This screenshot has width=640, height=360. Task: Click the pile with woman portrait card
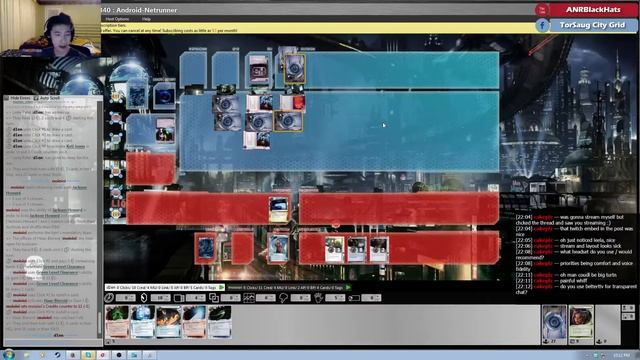click(x=581, y=324)
